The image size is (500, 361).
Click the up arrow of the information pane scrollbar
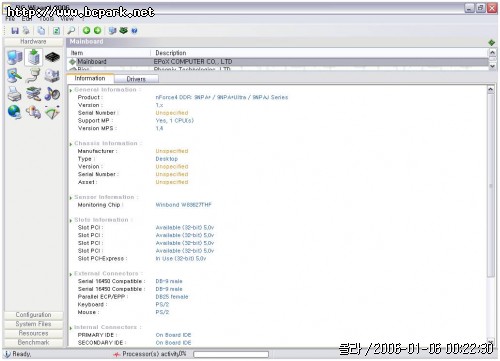coord(491,89)
